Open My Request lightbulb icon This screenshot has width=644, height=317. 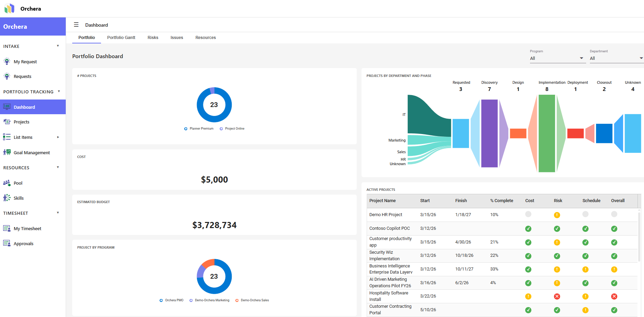tap(7, 61)
